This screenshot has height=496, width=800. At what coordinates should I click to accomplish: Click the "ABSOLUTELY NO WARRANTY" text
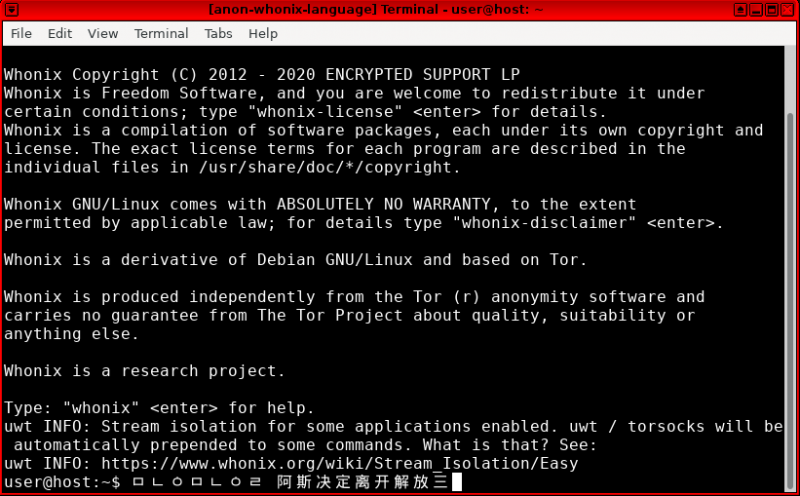(384, 204)
